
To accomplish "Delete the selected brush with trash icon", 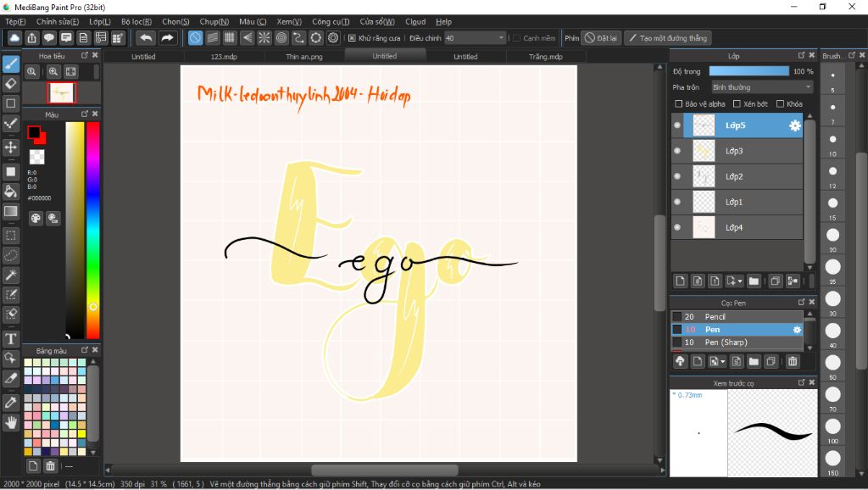I will [x=793, y=361].
